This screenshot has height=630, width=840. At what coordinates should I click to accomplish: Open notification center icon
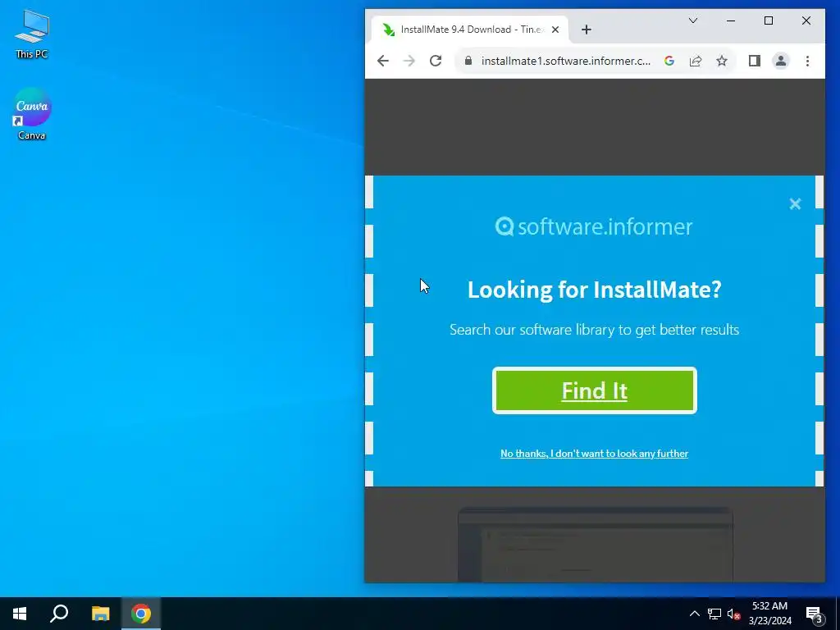815,614
